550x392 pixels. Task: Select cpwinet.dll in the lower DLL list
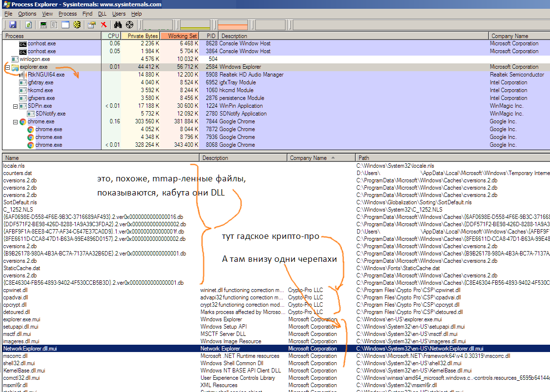click(16, 290)
